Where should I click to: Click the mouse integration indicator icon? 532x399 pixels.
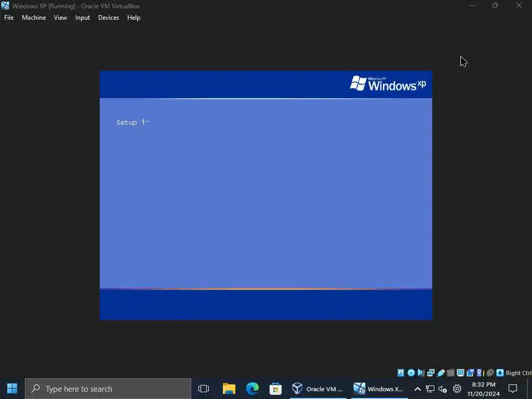(490, 373)
